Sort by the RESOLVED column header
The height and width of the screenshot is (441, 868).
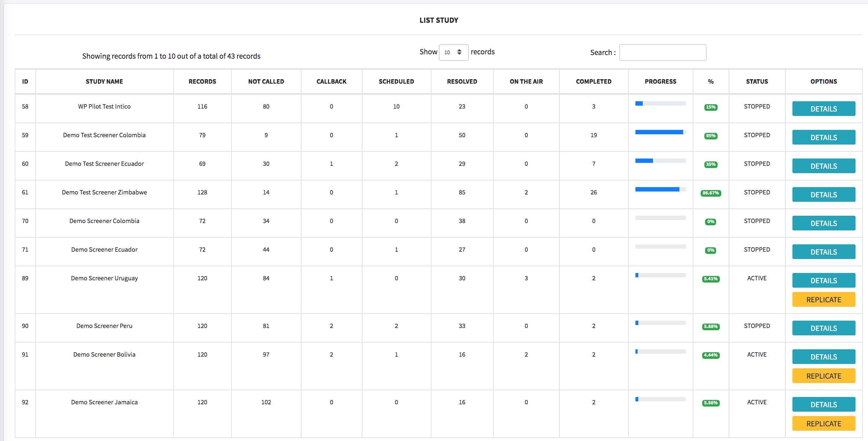click(x=462, y=81)
